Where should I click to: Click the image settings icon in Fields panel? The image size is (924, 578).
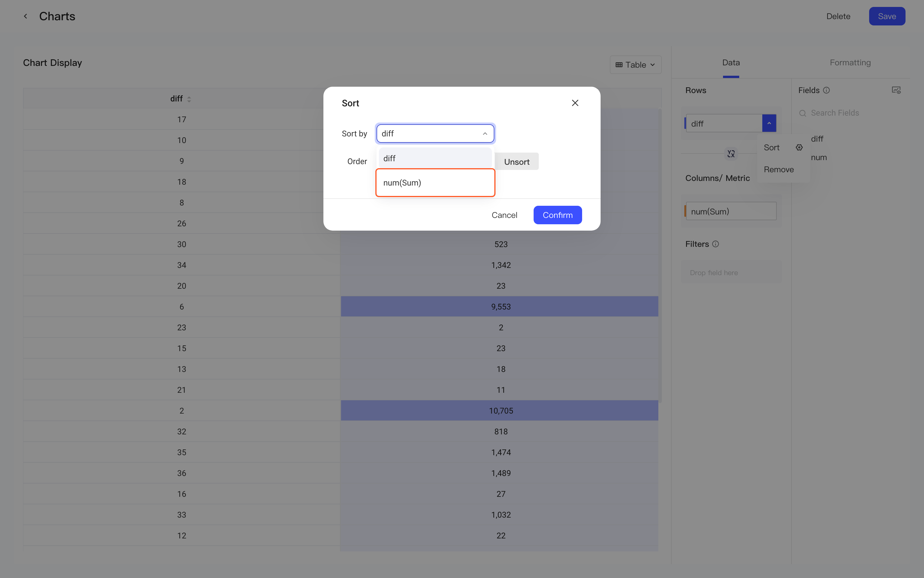coord(896,90)
